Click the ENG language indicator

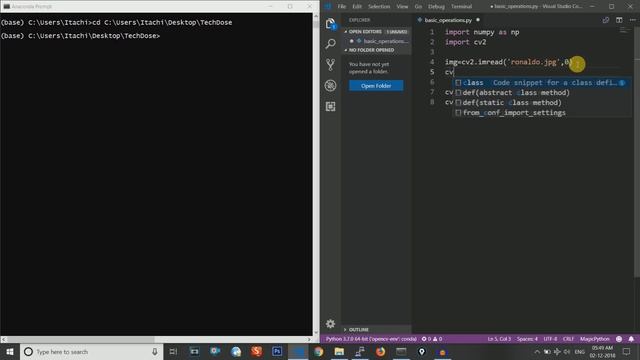click(x=580, y=351)
